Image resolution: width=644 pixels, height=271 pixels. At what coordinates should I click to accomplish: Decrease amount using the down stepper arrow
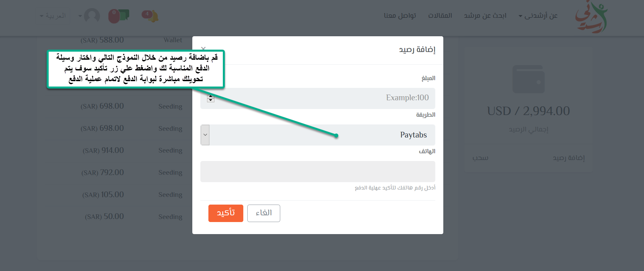click(211, 100)
